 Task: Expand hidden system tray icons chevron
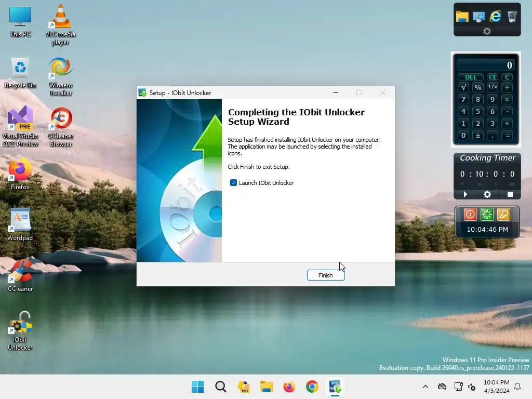pos(425,387)
